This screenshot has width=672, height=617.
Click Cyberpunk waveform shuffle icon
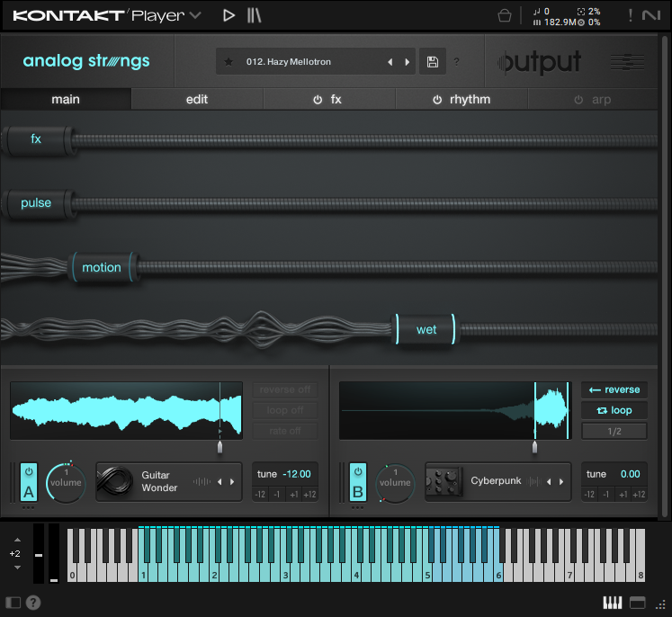[x=533, y=481]
